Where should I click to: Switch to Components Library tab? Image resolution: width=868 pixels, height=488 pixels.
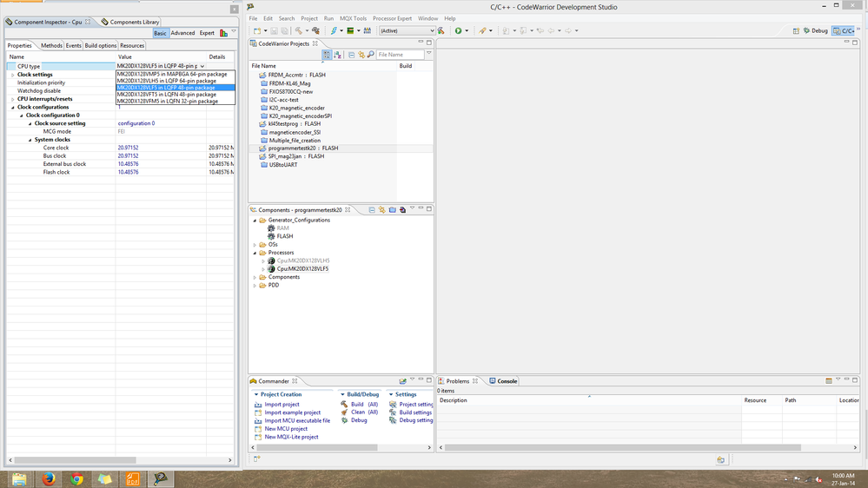(x=130, y=22)
